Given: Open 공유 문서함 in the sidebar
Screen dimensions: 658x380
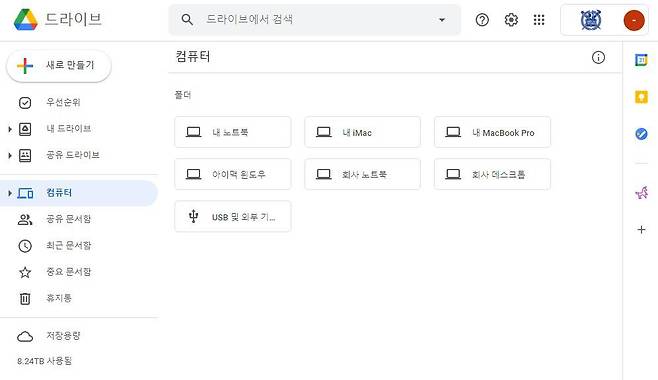Looking at the screenshot, I should [x=79, y=219].
